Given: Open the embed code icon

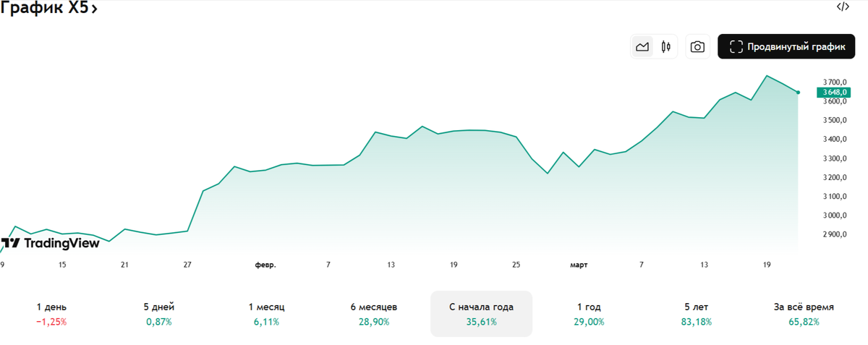Looking at the screenshot, I should (843, 7).
